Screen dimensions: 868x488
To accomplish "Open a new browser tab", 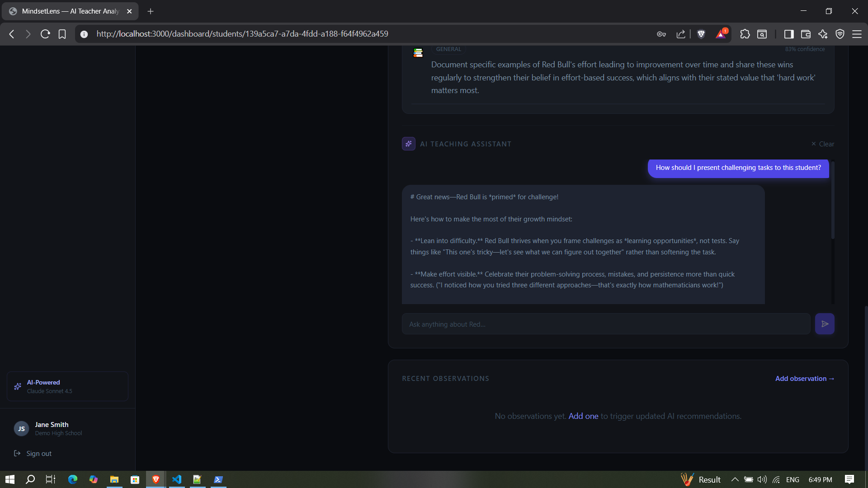I will (x=151, y=11).
